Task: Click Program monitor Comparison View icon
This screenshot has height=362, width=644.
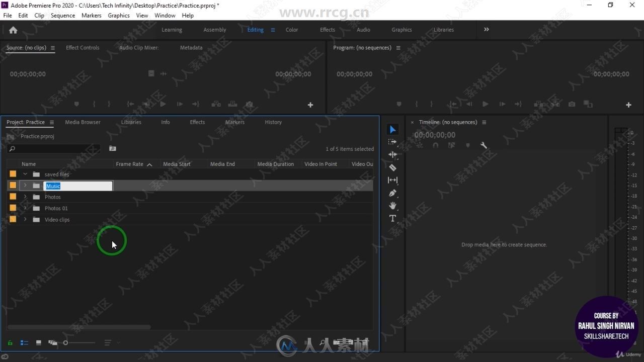Action: (x=588, y=104)
